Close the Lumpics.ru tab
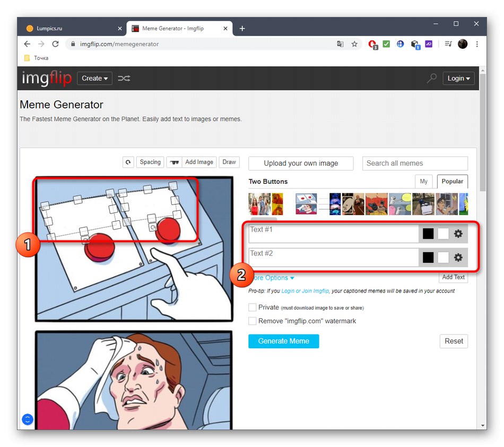Image resolution: width=504 pixels, height=447 pixels. pos(120,28)
